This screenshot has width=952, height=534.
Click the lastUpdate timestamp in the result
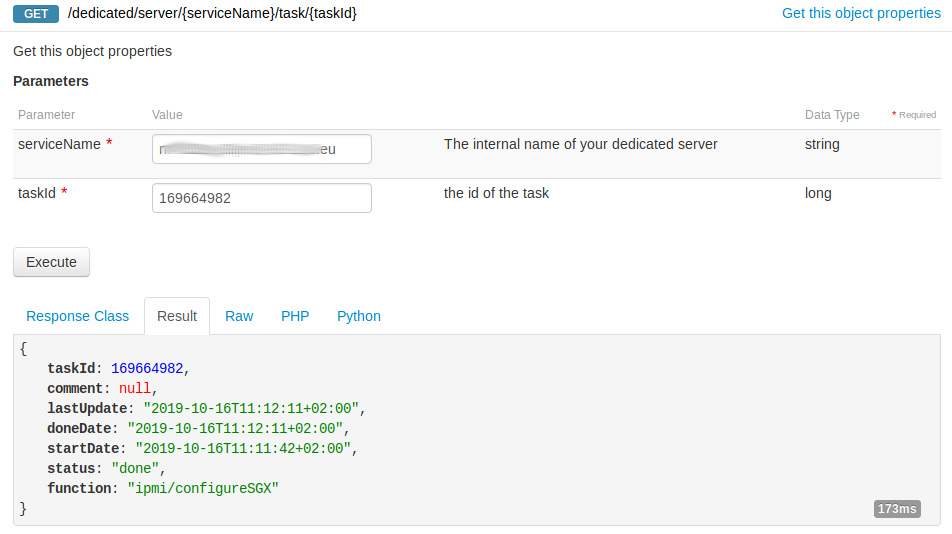coord(251,408)
